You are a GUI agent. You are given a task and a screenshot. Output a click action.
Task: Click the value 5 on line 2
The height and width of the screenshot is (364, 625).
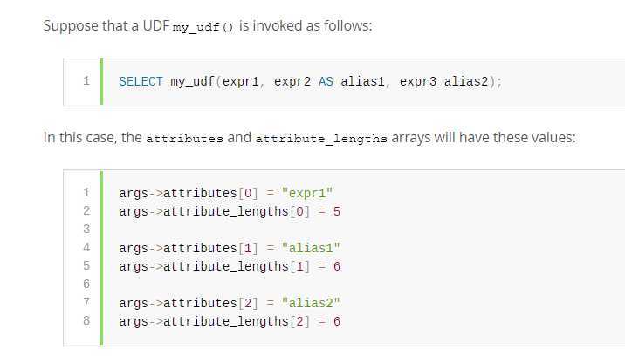tap(337, 211)
